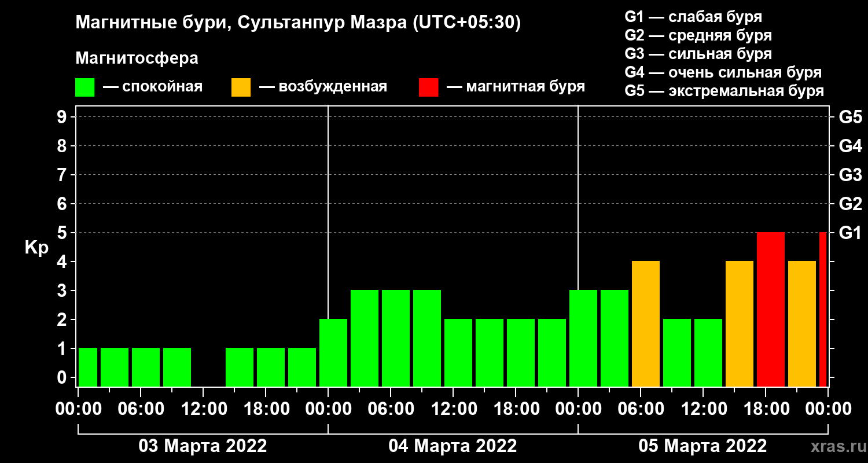Screen dimensions: 868x463
Task: Click the 'Магнитосфера' heading
Action: tap(137, 58)
